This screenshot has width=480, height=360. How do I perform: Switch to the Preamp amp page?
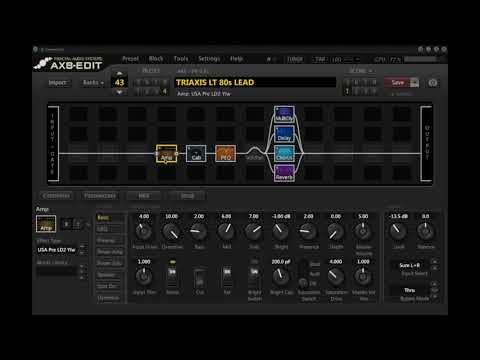coord(109,240)
